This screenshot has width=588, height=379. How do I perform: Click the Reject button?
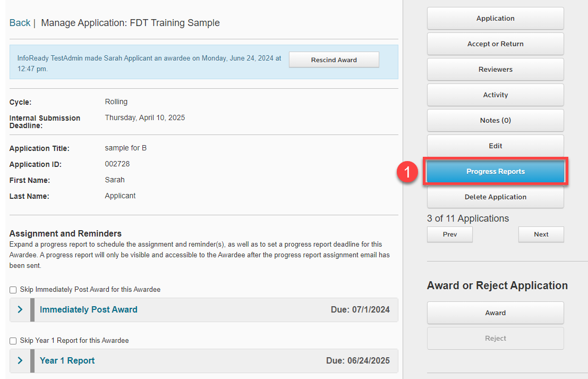tap(496, 339)
